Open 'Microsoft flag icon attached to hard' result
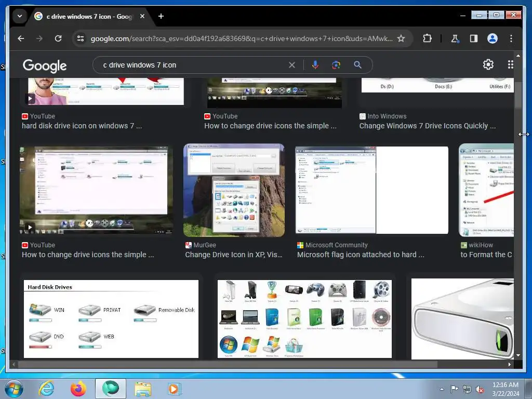 click(x=361, y=255)
